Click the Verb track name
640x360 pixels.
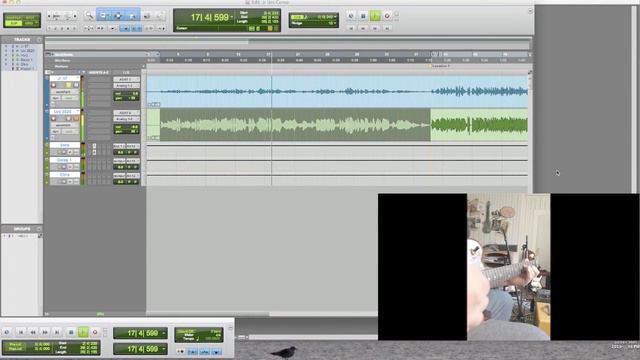pyautogui.click(x=64, y=145)
